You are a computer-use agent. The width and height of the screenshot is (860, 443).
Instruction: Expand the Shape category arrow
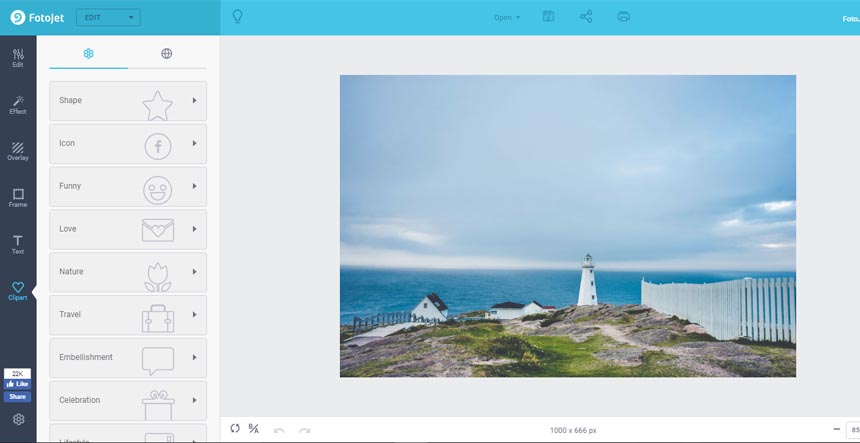(194, 100)
